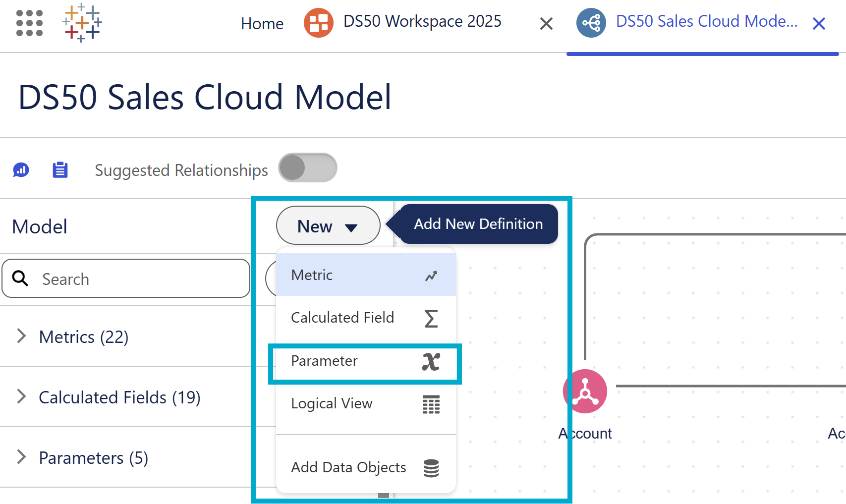
Task: Choose Logical View menu item
Action: click(366, 404)
